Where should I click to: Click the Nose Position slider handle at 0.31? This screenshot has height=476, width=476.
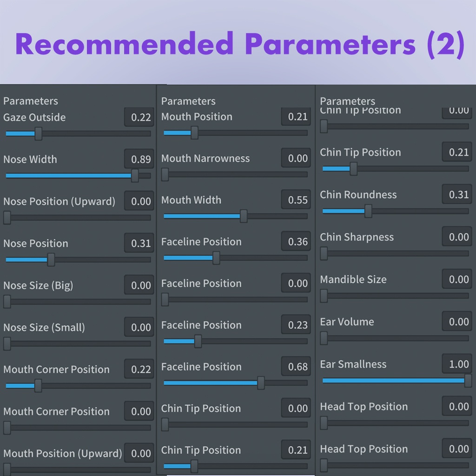click(51, 260)
